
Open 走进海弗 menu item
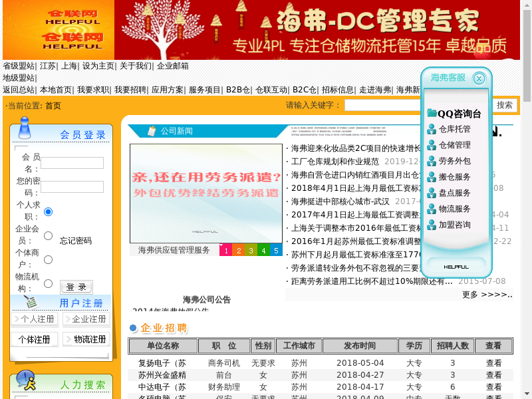coord(375,90)
